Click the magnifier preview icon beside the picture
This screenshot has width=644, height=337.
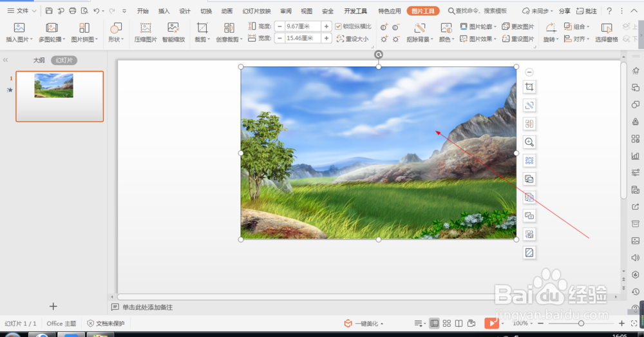point(529,142)
